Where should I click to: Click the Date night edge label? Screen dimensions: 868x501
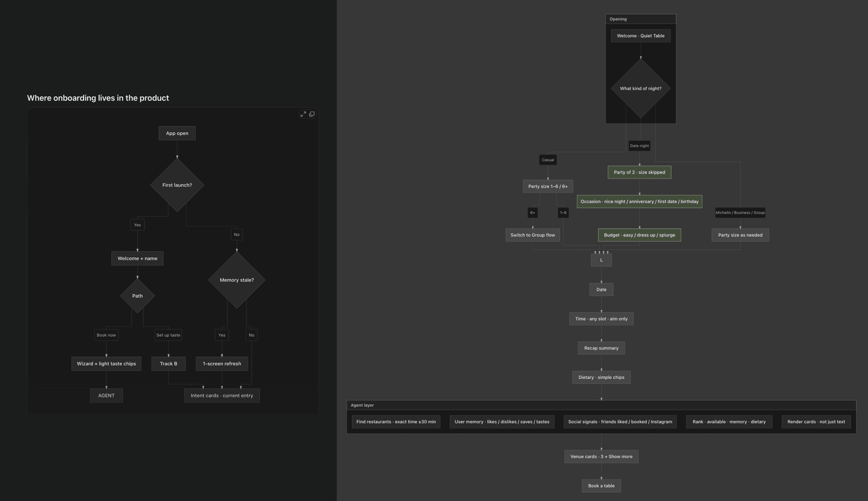[639, 146]
